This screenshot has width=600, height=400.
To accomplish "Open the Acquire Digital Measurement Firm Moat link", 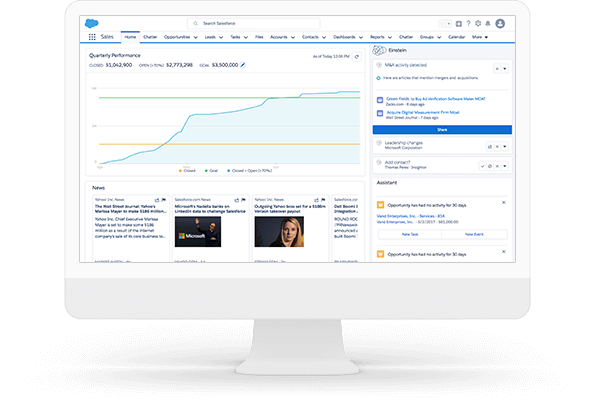I will tap(422, 113).
